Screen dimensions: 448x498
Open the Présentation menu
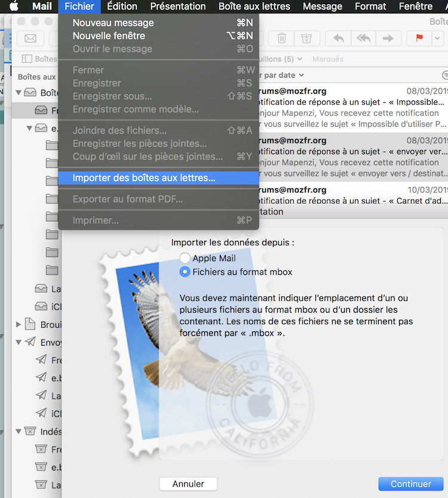click(178, 7)
